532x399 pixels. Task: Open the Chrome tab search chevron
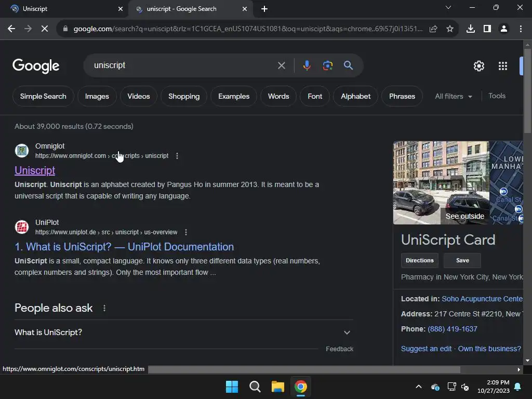[x=448, y=7]
